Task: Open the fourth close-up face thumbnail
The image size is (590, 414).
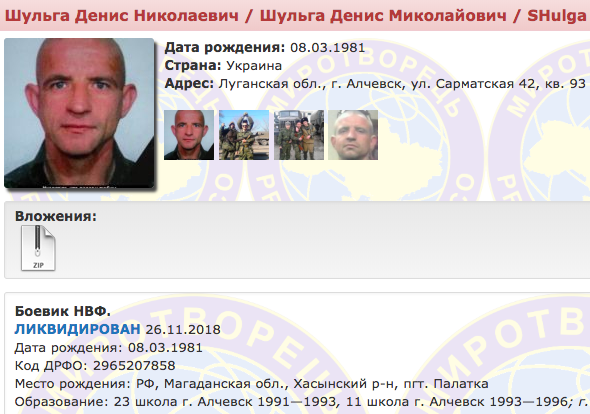Action: click(353, 135)
